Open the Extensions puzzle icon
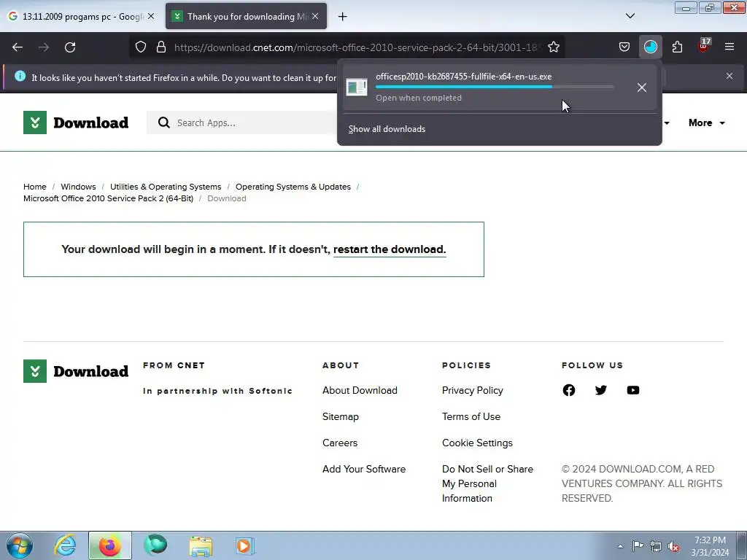 tap(677, 47)
